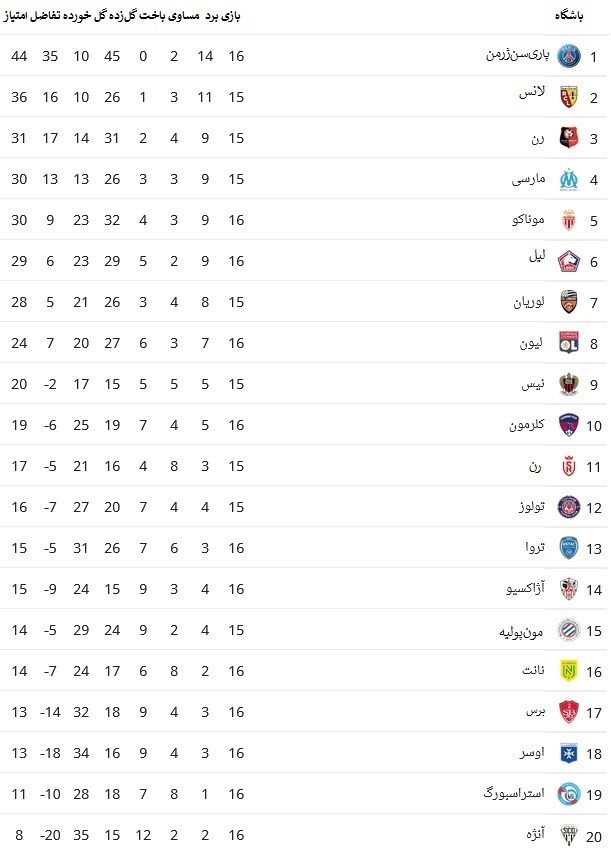Click the Montpellier club logo
This screenshot has height=864, width=611.
568,630
